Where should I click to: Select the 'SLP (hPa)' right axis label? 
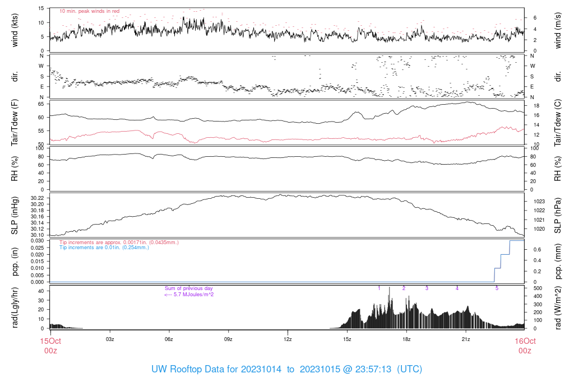pyautogui.click(x=558, y=215)
